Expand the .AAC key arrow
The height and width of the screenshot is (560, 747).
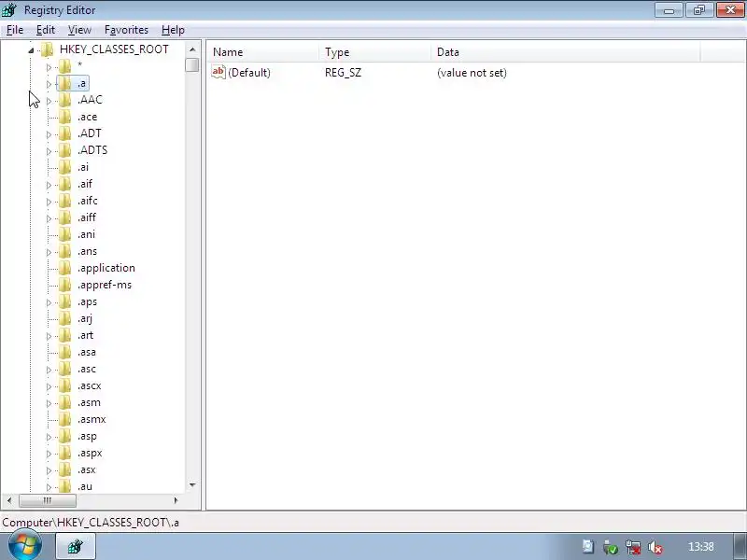(x=49, y=101)
